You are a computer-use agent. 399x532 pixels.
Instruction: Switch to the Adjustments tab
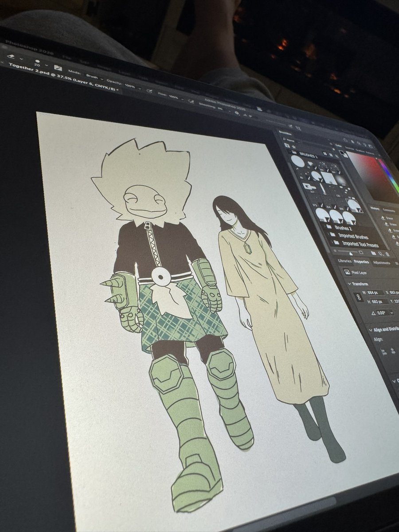382,262
